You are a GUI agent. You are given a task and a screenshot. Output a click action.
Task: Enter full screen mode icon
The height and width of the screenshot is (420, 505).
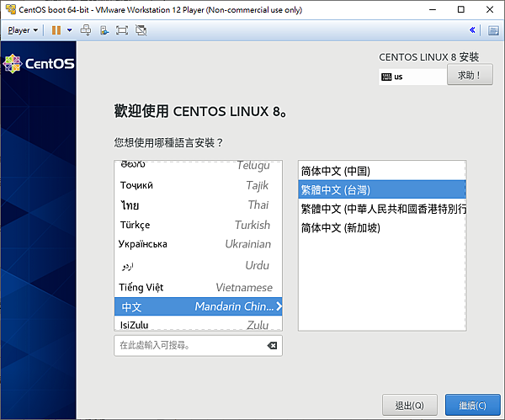(122, 30)
